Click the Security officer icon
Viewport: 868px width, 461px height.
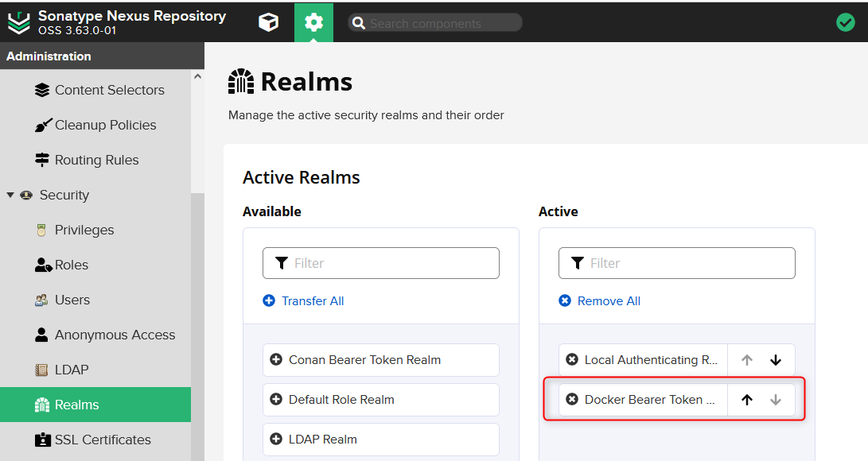coord(26,195)
